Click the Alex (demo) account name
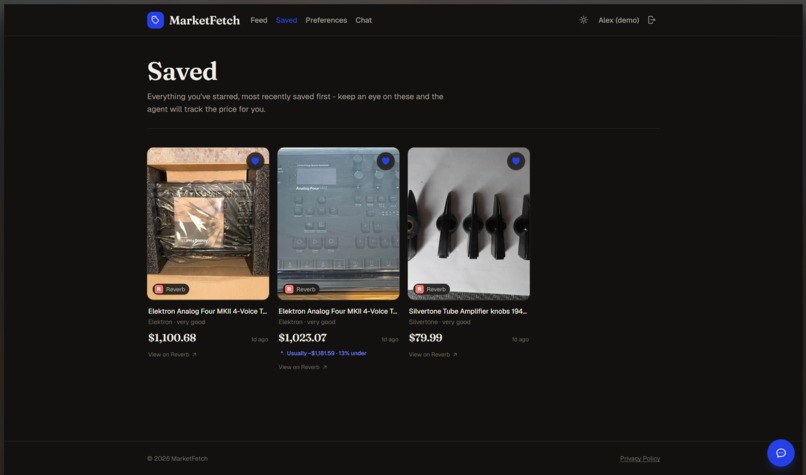This screenshot has height=475, width=806. point(618,20)
